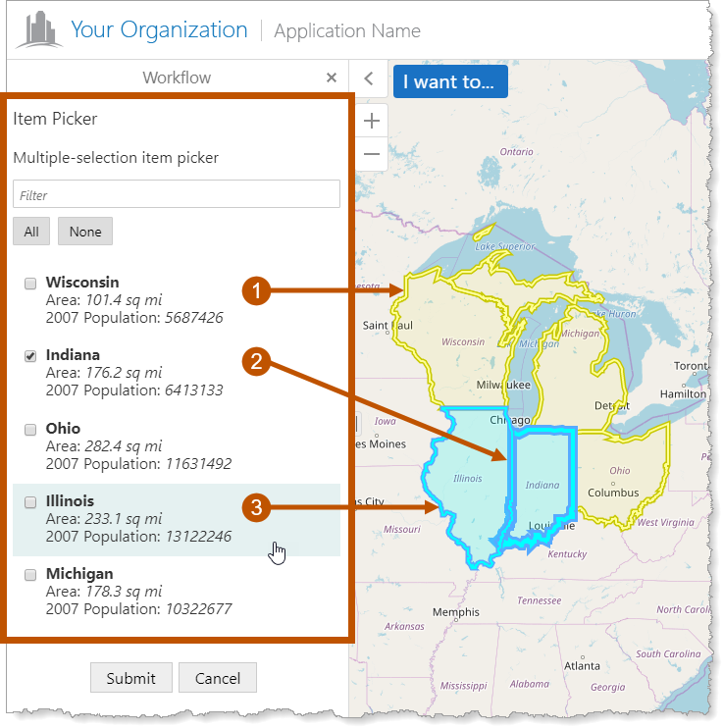This screenshot has width=723, height=728.
Task: Submit the item picker selection
Action: point(130,678)
